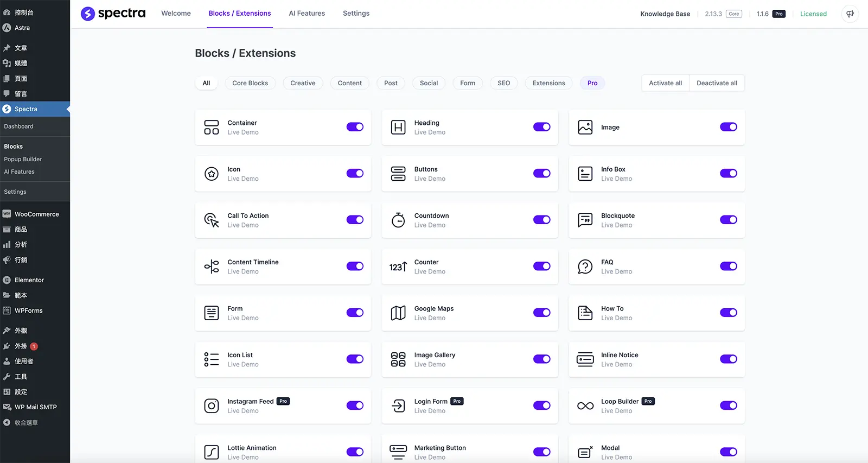Click the Icon List block icon
Screen dimensions: 868x463
(212, 359)
